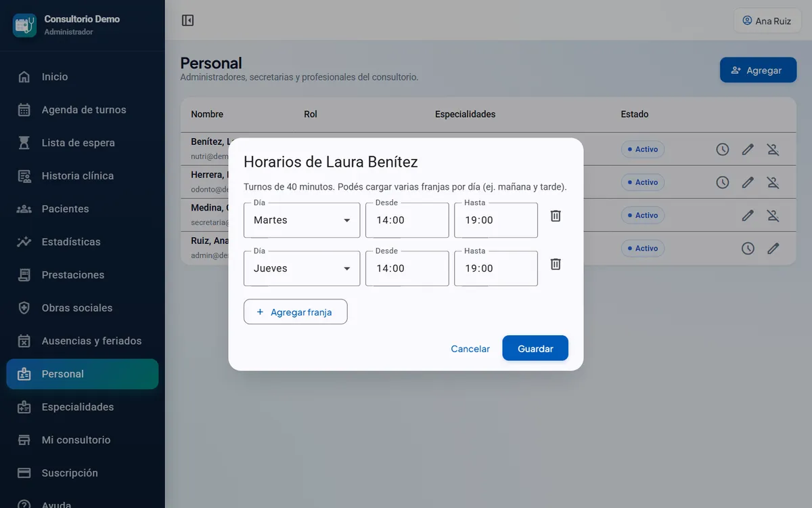Click the Historia clínica icon
Screen dimensions: 812x508
coord(24,176)
